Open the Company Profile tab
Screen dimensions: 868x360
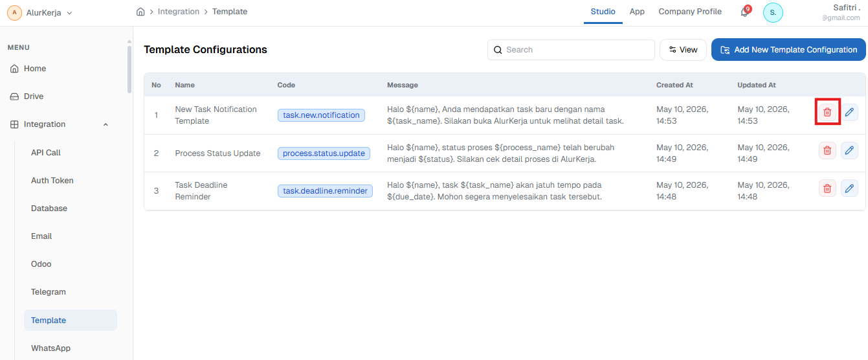click(x=690, y=12)
